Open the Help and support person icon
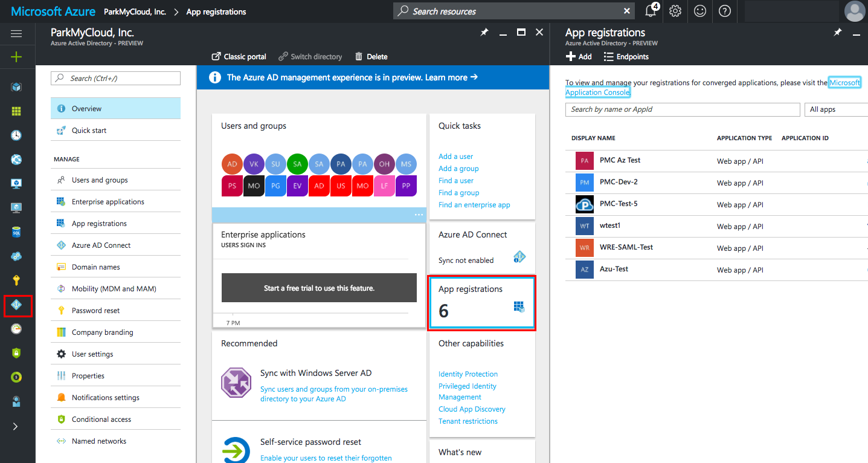868x463 pixels. coord(16,401)
